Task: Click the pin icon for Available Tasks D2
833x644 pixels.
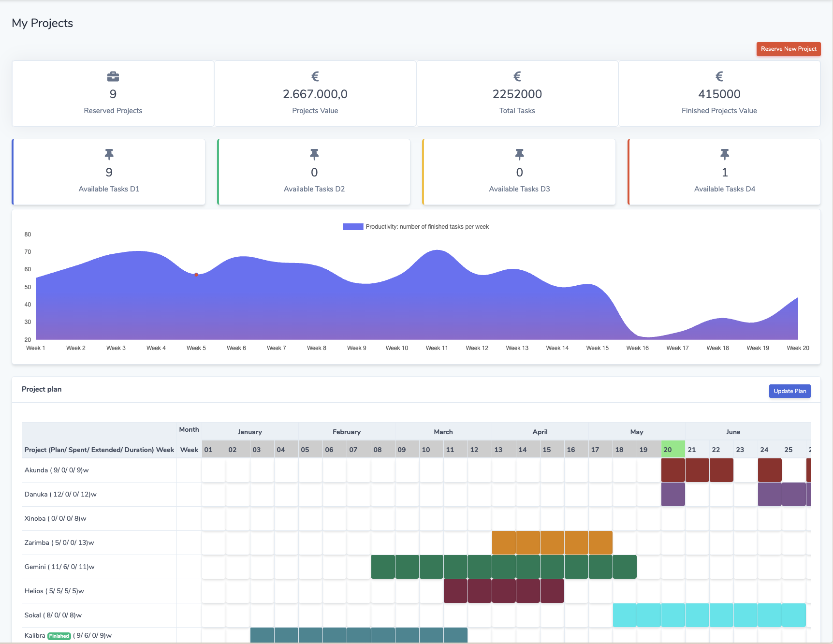Action: pos(314,154)
